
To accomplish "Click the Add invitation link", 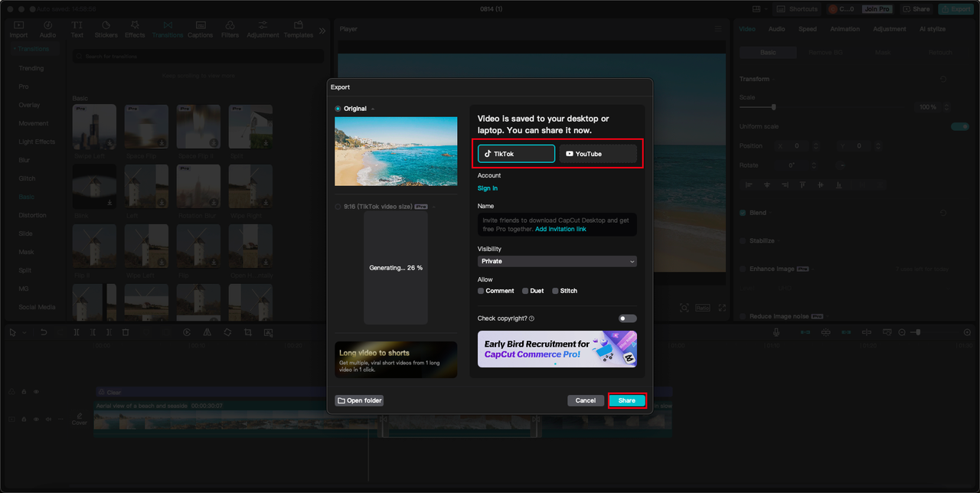I will point(560,229).
